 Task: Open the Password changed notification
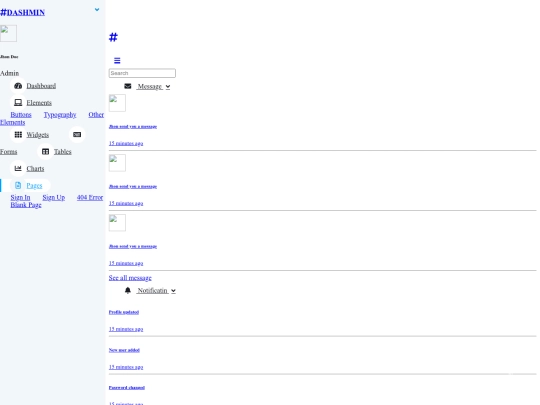[127, 387]
